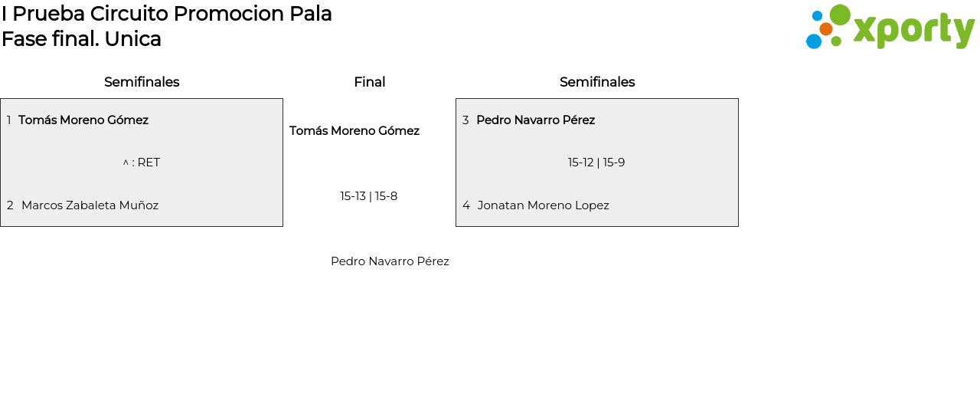Screen dimensions: 980x394
Task: Select the Final column heading
Action: tap(369, 82)
